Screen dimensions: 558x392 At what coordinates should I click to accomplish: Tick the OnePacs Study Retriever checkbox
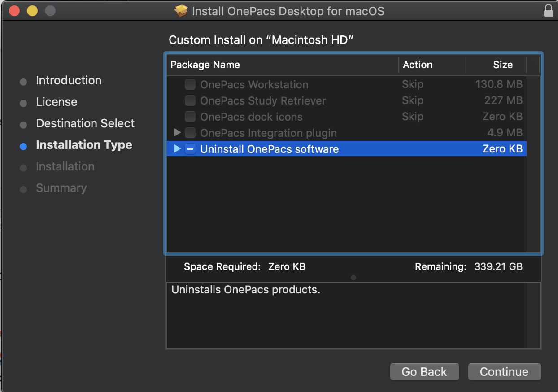190,100
